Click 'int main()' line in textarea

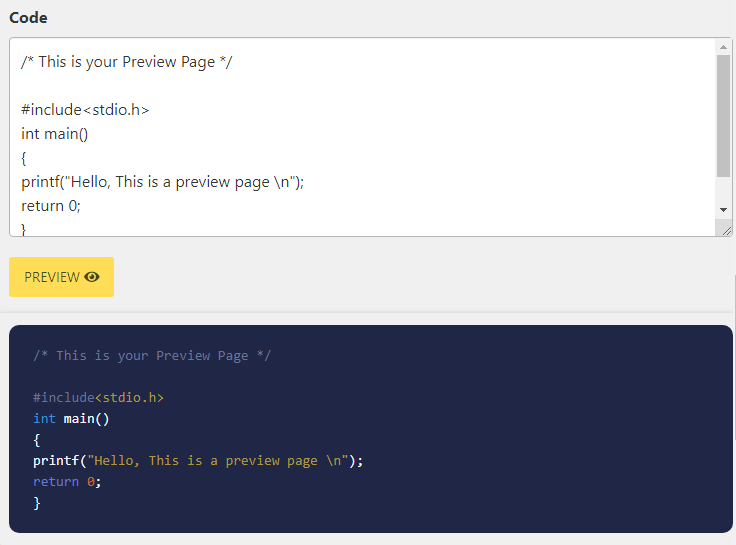(54, 134)
